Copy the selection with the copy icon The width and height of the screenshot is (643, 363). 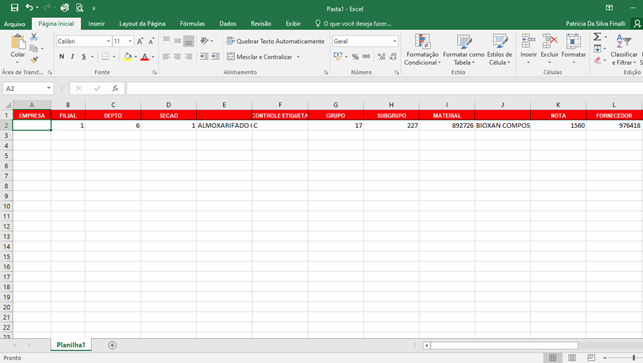pos(34,48)
